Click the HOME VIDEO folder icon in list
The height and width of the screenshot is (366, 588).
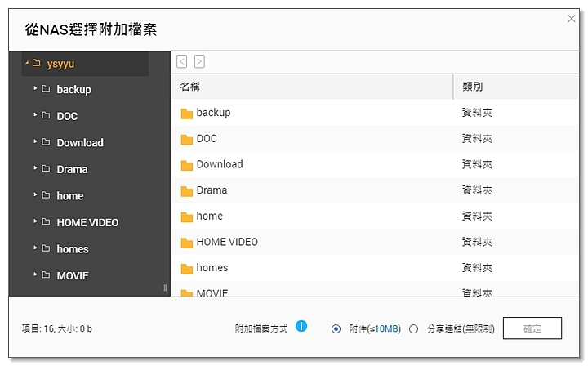pyautogui.click(x=186, y=243)
